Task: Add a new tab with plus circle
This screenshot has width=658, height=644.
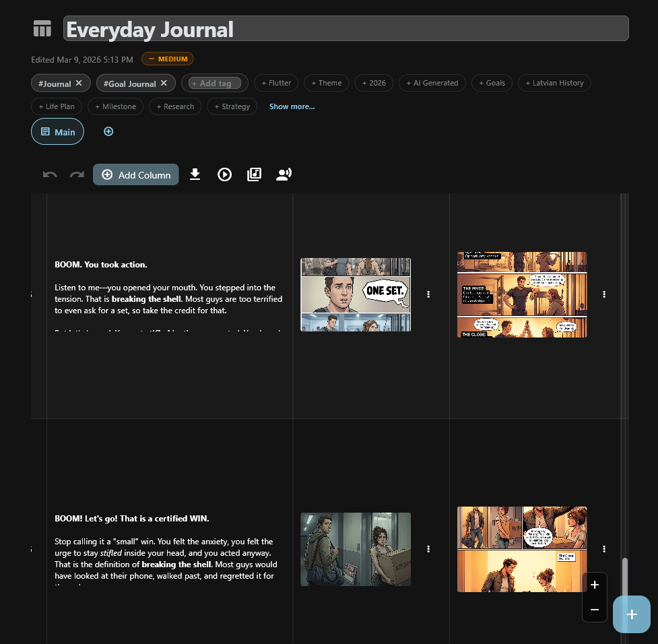Action: click(108, 131)
